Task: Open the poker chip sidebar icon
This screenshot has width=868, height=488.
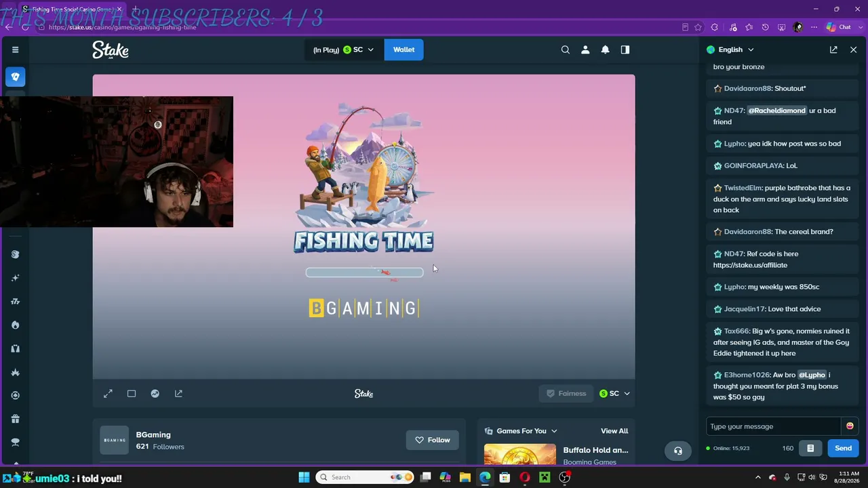Action: 15,395
